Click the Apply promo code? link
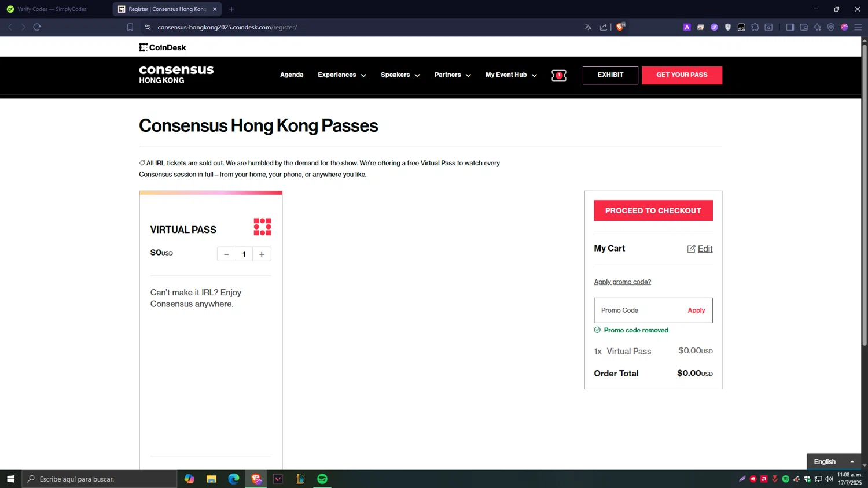Screen dimensions: 868x488 (x=622, y=282)
